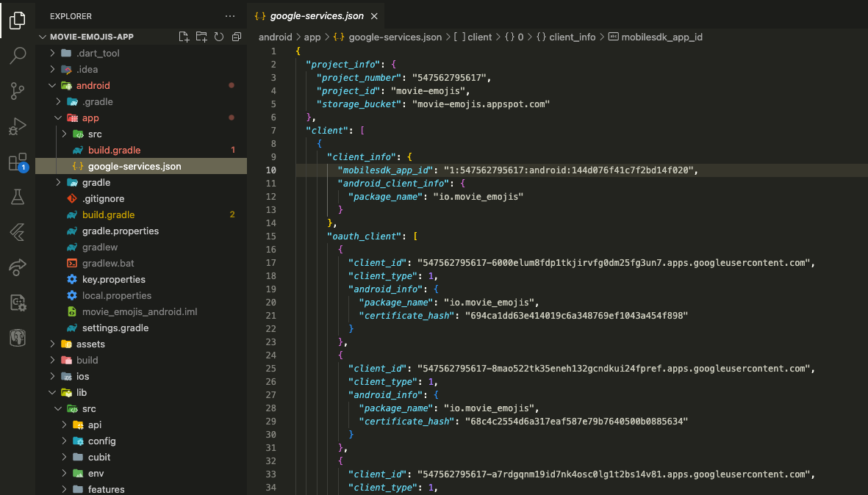Collapse all folders in Explorer
The image size is (868, 495).
(x=237, y=37)
